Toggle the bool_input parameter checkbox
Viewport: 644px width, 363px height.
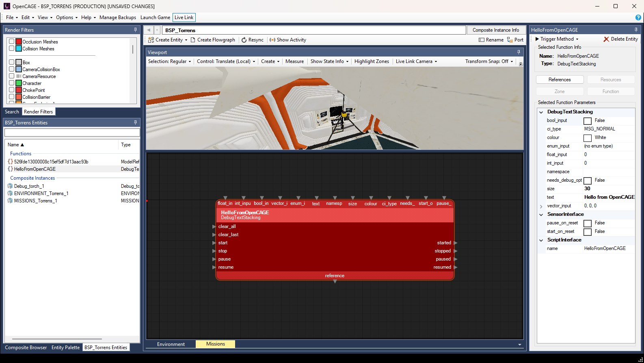point(588,121)
